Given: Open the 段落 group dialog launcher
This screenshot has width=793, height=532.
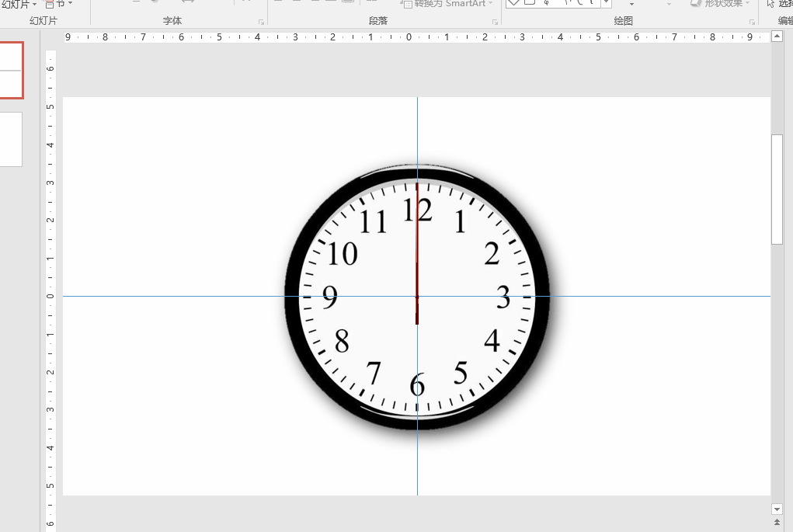Looking at the screenshot, I should pyautogui.click(x=495, y=23).
